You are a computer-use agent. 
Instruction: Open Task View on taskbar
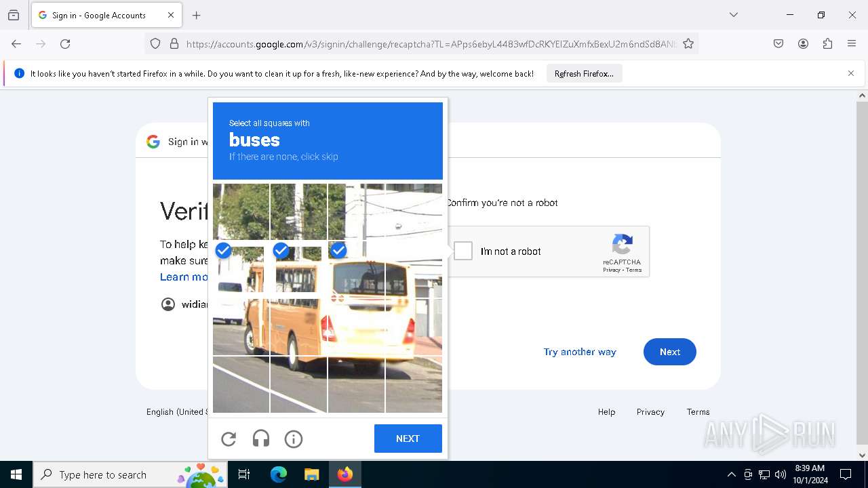pos(244,474)
